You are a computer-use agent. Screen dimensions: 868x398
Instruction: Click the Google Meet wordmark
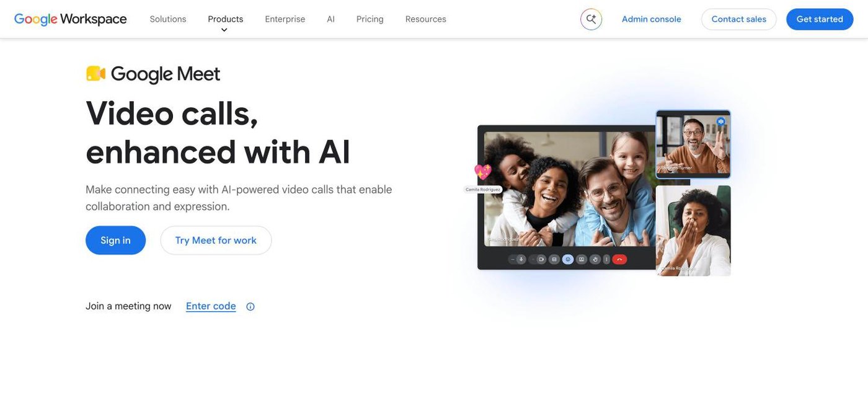(x=166, y=74)
